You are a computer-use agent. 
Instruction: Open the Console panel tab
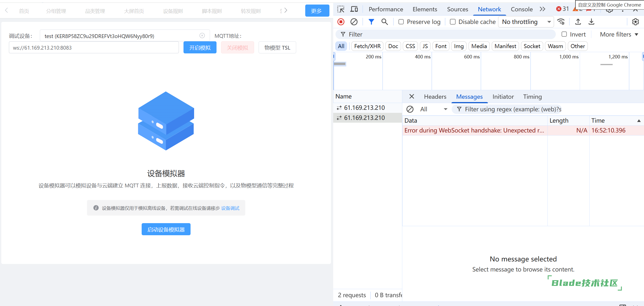(x=522, y=9)
